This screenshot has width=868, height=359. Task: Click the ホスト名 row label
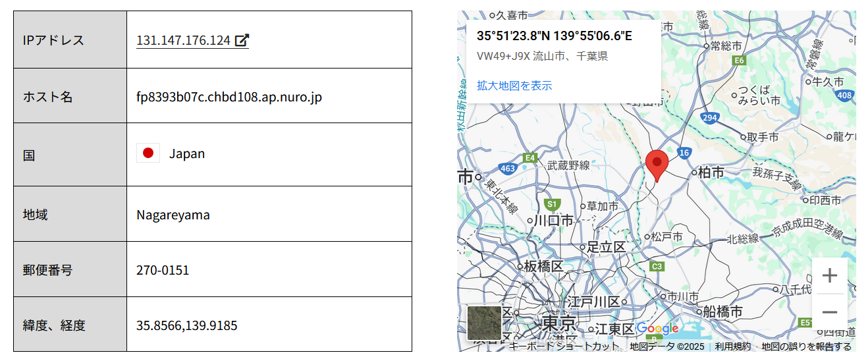point(47,97)
